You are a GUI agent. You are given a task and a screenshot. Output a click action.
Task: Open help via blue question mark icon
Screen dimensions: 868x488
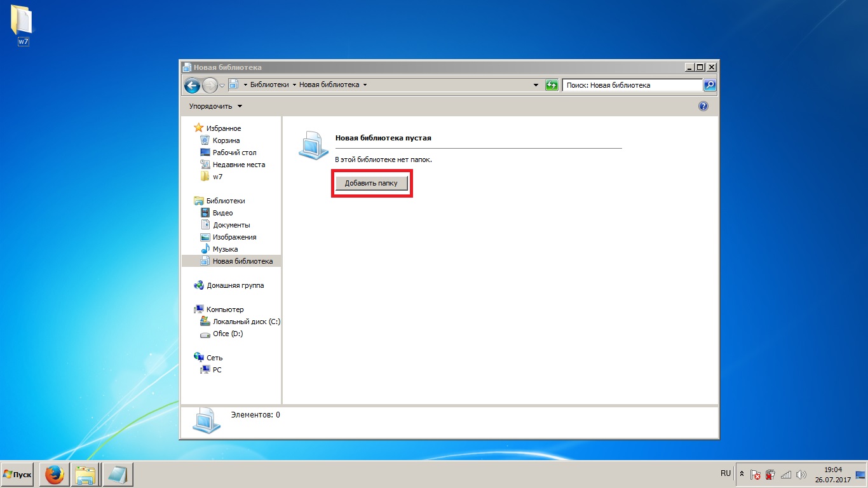[703, 106]
